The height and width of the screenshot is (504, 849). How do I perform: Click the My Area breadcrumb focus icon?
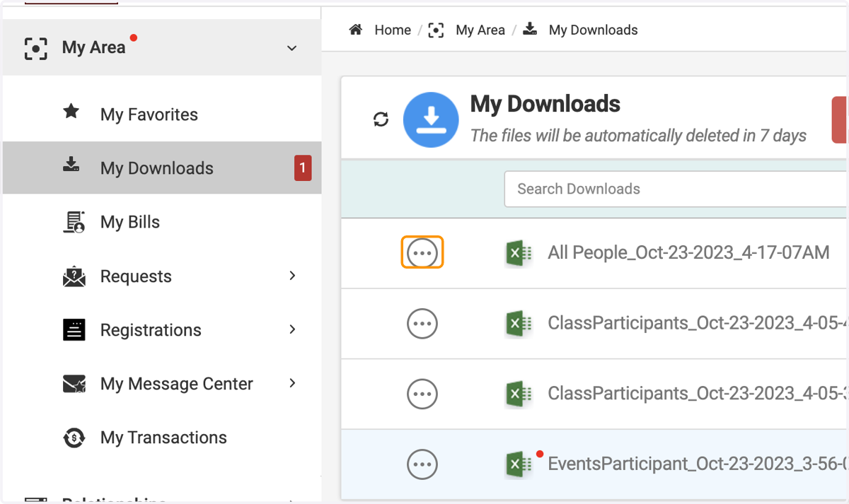437,30
